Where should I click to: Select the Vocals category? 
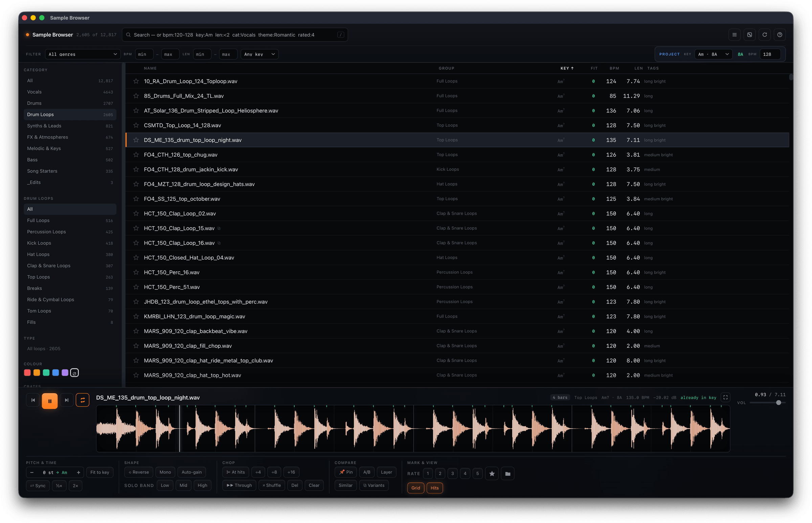coord(70,92)
